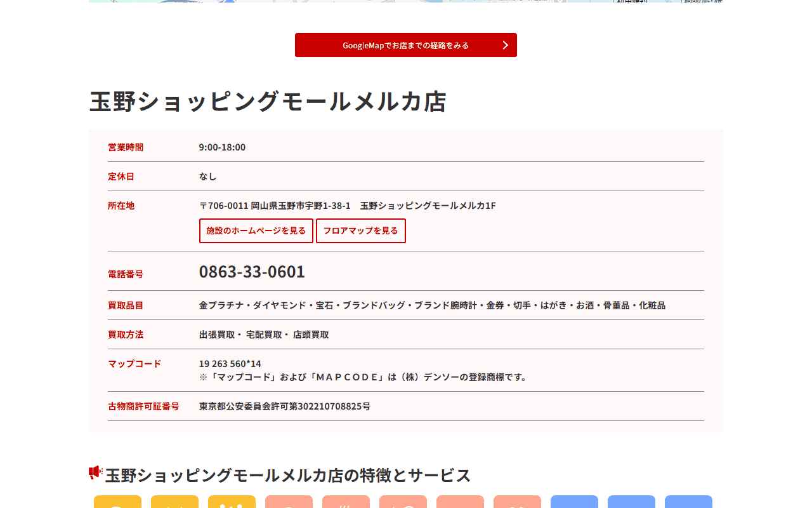
Task: Select the store title 玉野ショッピングモールメルカ店
Action: click(x=268, y=102)
